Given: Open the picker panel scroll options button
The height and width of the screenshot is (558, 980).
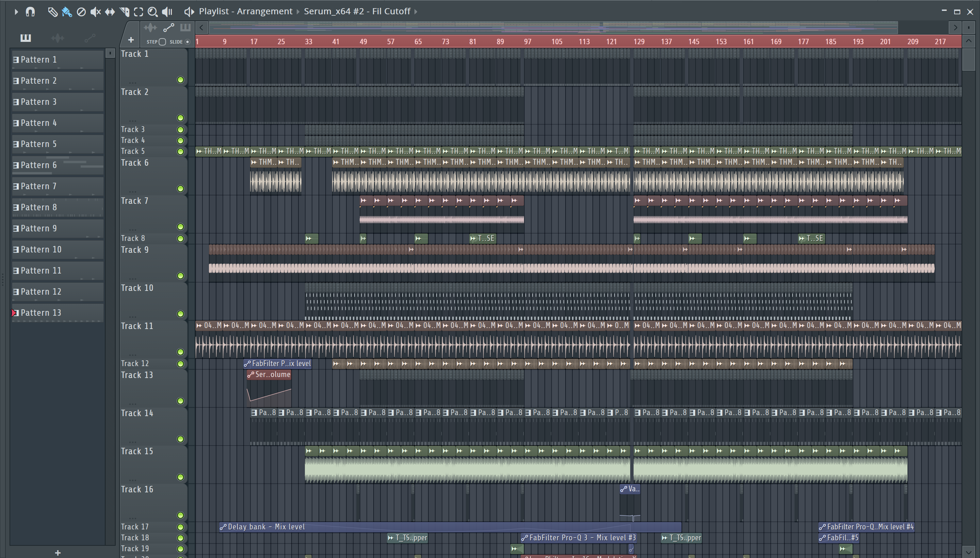Looking at the screenshot, I should pyautogui.click(x=110, y=53).
